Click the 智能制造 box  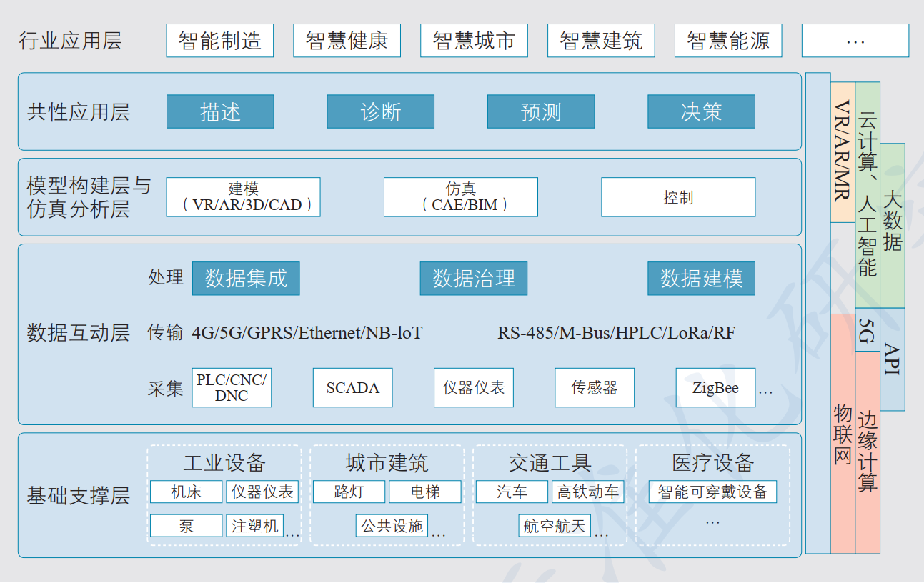pos(220,41)
